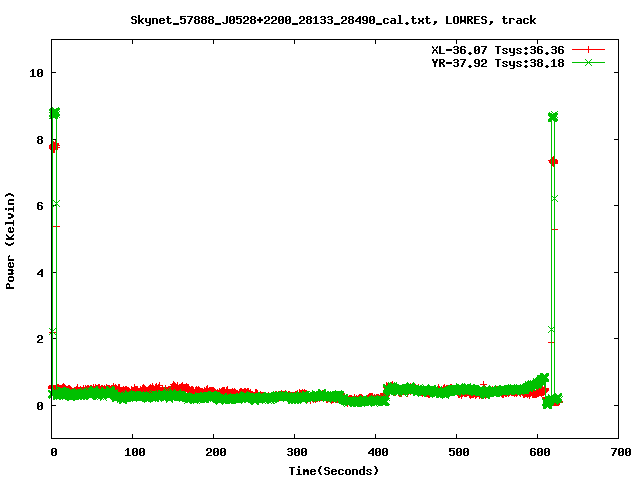Viewport: 640px width, 480px height.
Task: Click the lone red plus marker near 530 seconds
Action: 483,384
